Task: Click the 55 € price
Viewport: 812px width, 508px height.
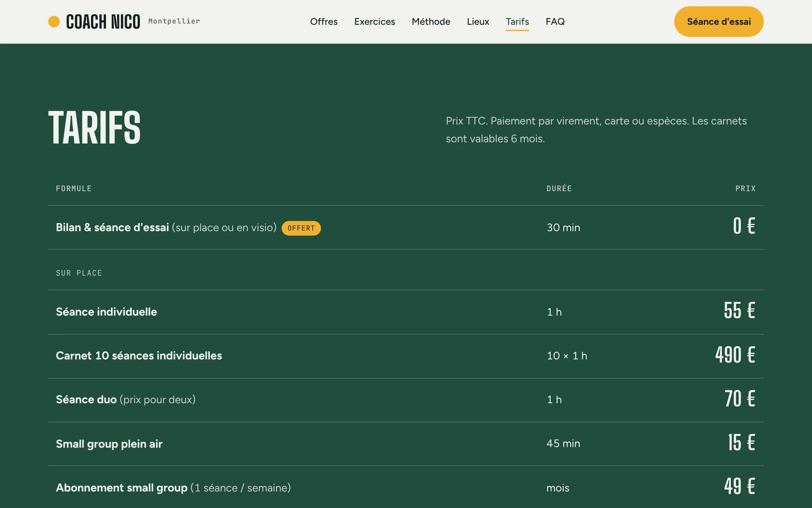Action: 739,311
